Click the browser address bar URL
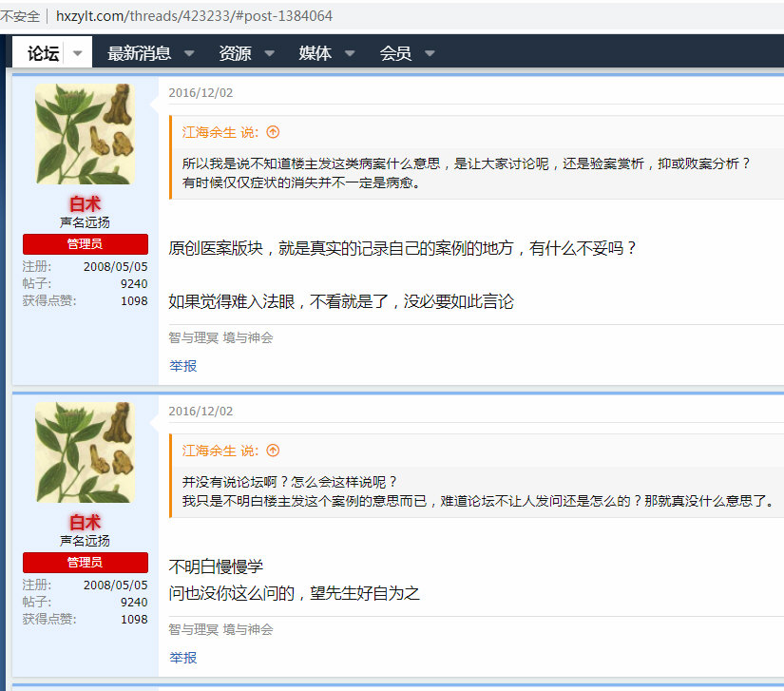This screenshot has width=784, height=691. (x=195, y=16)
